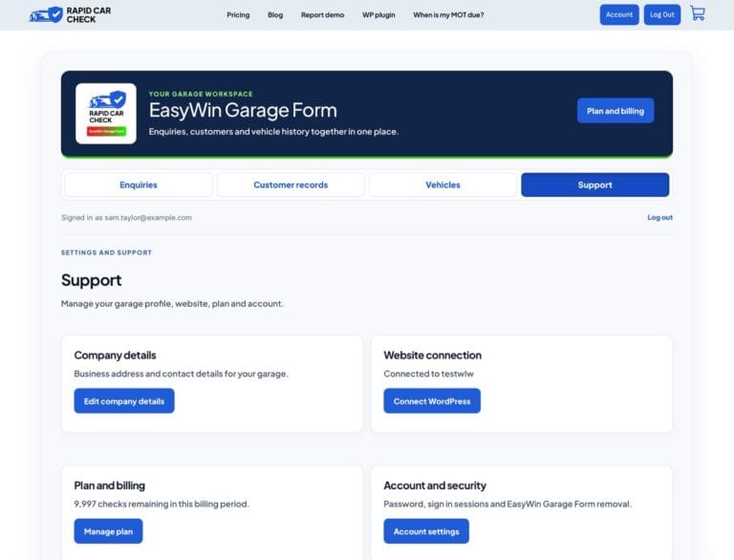Open the Manage plan button
734x560 pixels.
108,531
